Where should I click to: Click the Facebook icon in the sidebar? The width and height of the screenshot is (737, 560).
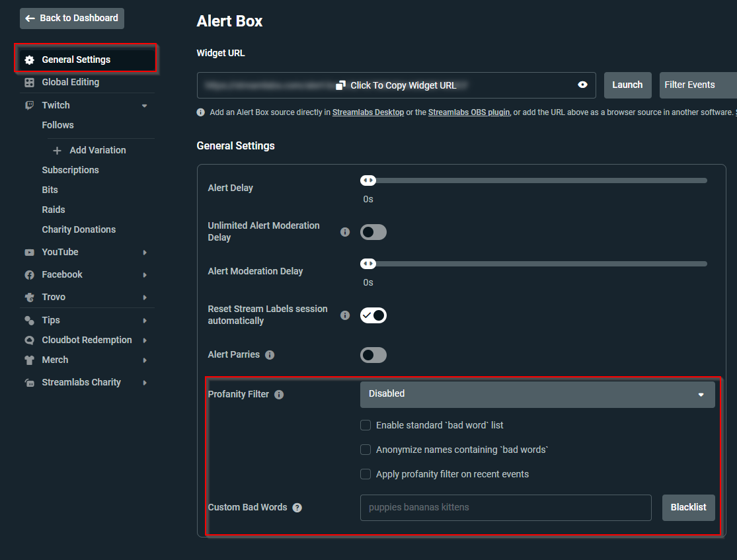[28, 274]
